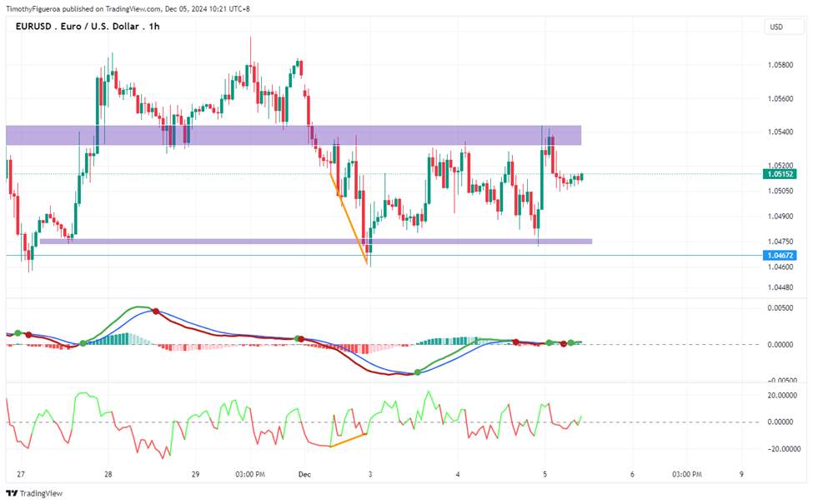Click the 27 date label on time axis
Viewport: 813px width, 504px height.
click(x=21, y=475)
